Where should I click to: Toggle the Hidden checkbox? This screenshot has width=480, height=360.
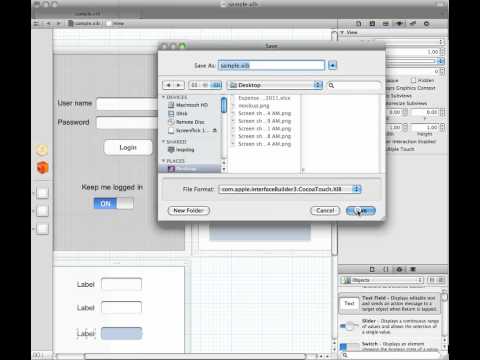pyautogui.click(x=414, y=80)
